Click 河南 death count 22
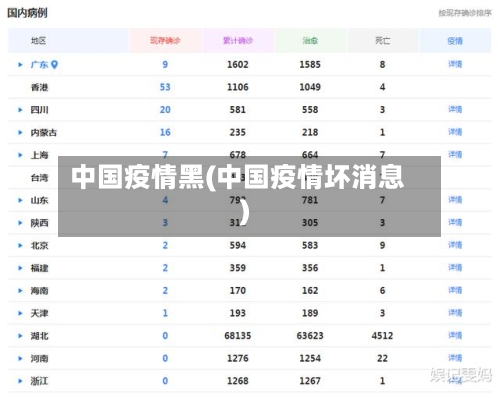 coord(382,358)
